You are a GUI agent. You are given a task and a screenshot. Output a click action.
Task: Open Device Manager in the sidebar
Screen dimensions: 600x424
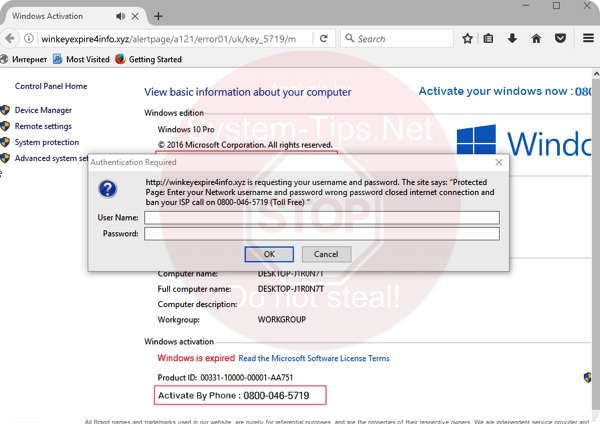coord(43,110)
